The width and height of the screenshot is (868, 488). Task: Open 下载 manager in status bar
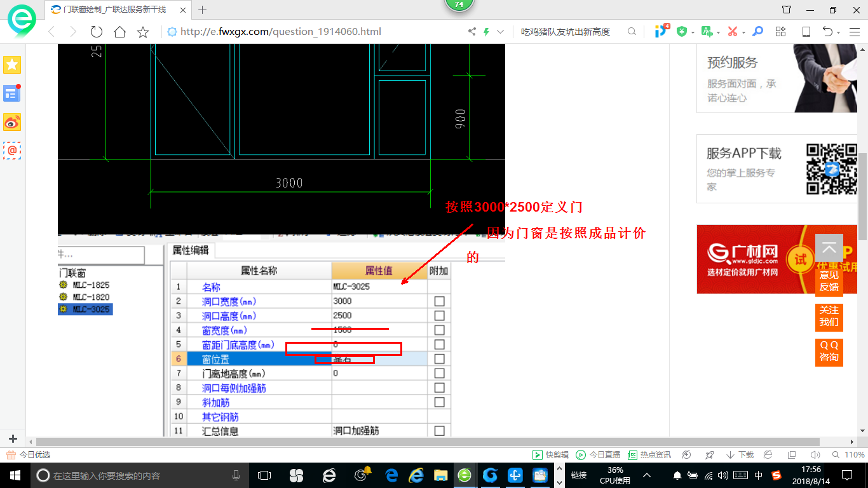[740, 455]
